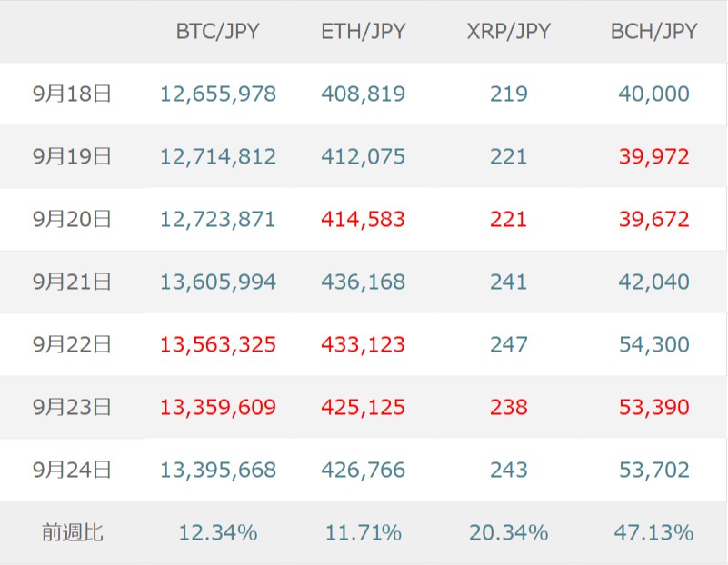The image size is (728, 565).
Task: Select BTC value 13,605,994 on 9月21日
Action: (218, 282)
